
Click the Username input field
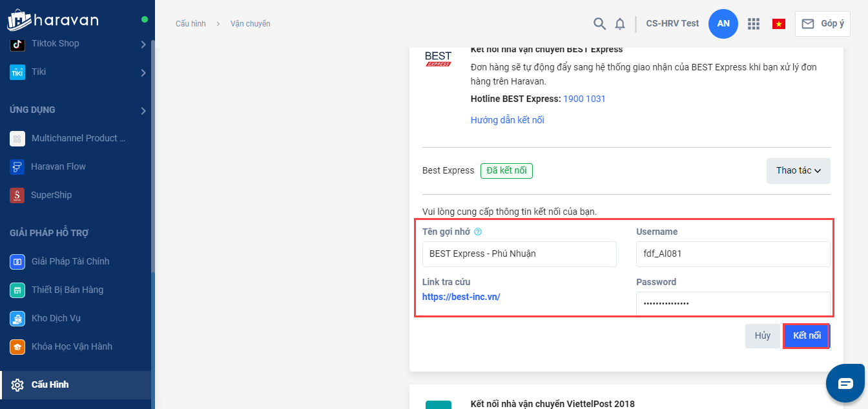pos(732,254)
